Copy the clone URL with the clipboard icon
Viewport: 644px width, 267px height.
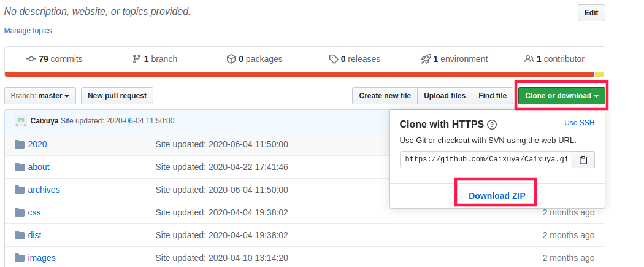pyautogui.click(x=583, y=160)
